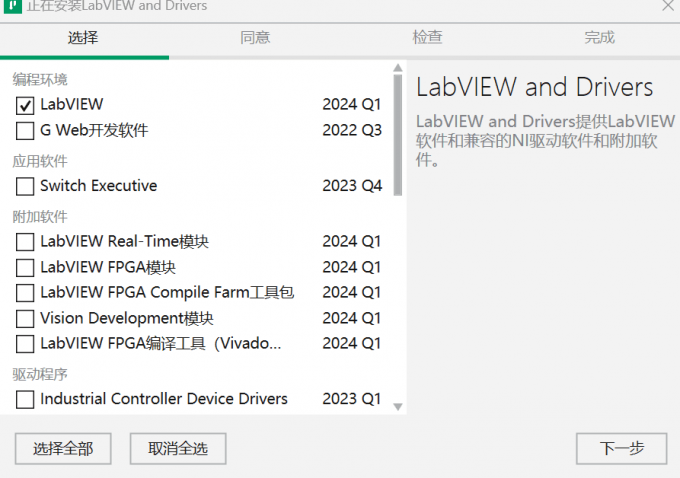The width and height of the screenshot is (680, 478).
Task: Click the package list scrollbar thumb
Action: click(x=398, y=135)
